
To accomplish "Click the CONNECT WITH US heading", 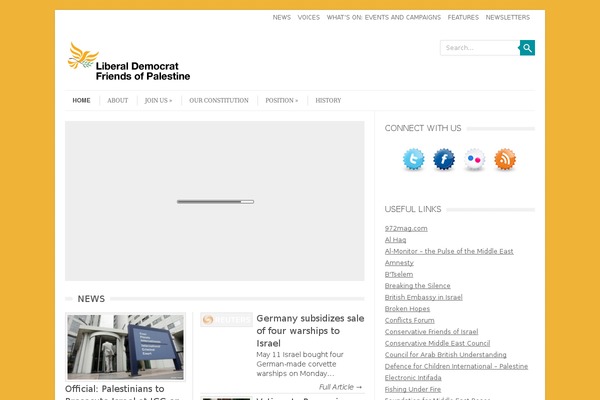I will 423,128.
